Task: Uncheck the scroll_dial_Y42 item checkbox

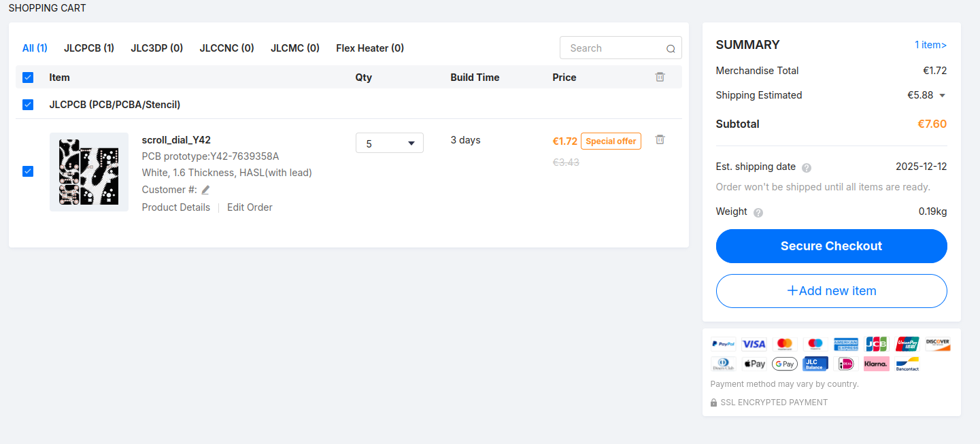Action: (x=28, y=171)
